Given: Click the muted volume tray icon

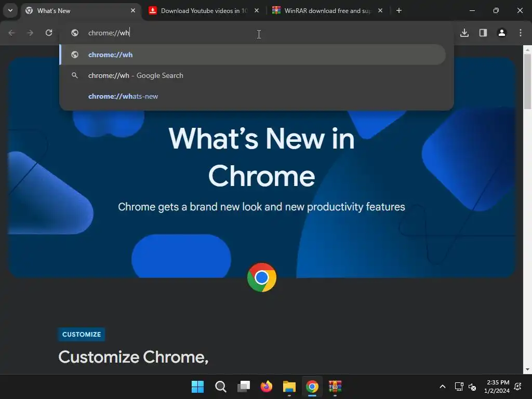Looking at the screenshot, I should 472,387.
